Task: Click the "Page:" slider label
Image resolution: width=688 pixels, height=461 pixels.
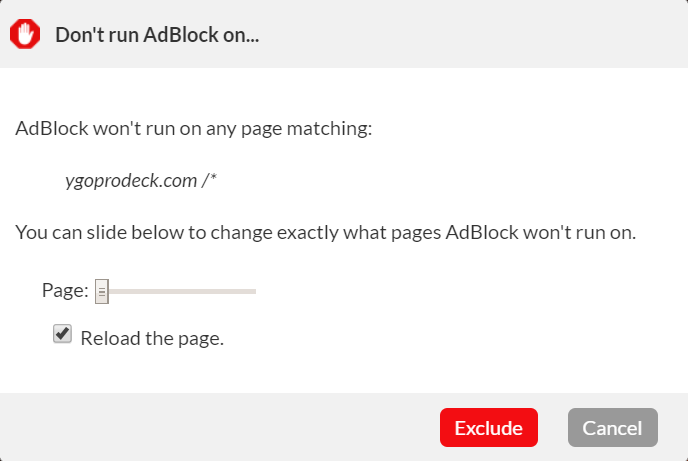Action: (x=65, y=290)
